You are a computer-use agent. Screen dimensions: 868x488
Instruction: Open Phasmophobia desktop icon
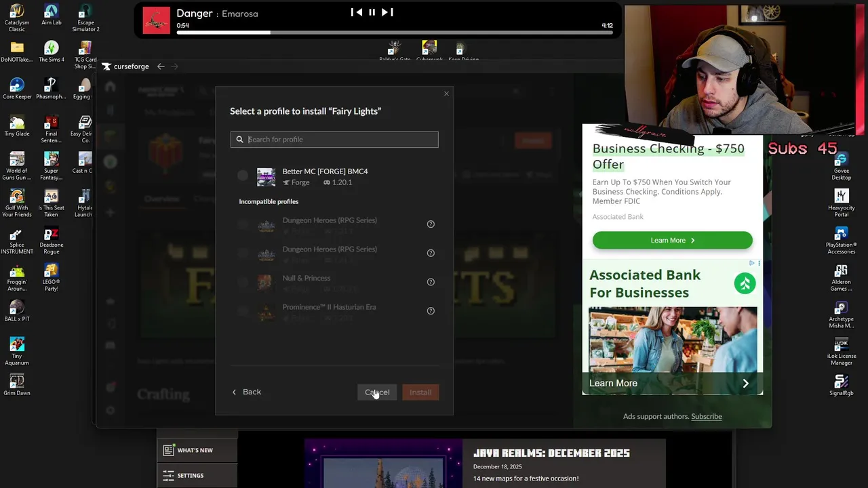[x=51, y=89]
